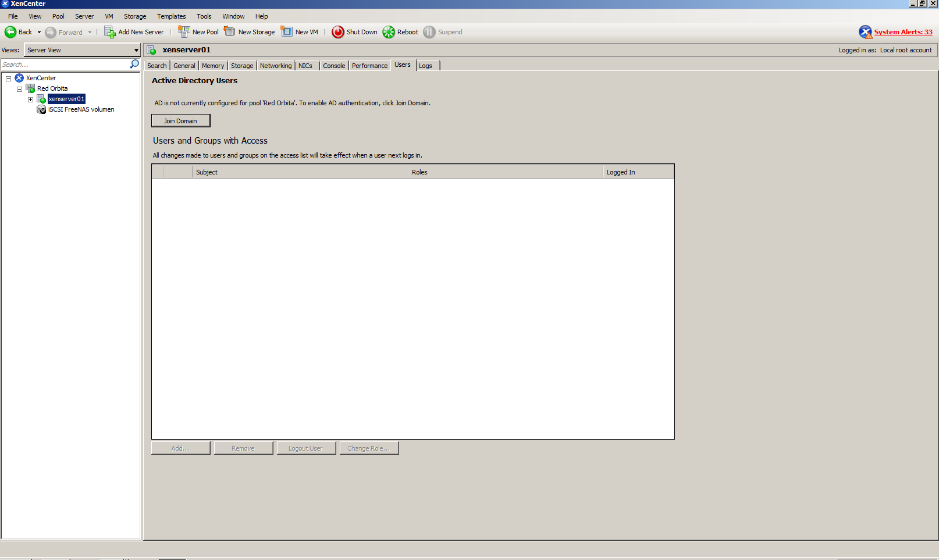Select the New Pool toolbar icon
Image resolution: width=939 pixels, height=560 pixels.
184,32
